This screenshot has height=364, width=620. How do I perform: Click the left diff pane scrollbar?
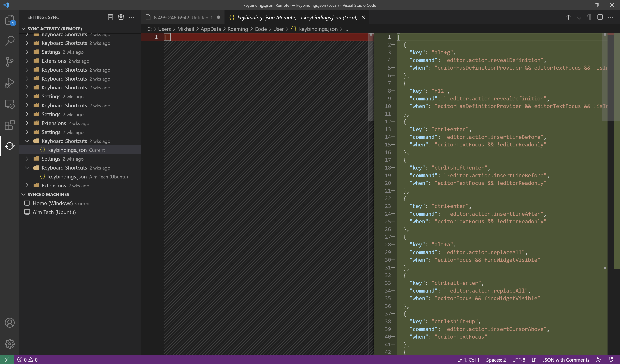click(x=371, y=77)
